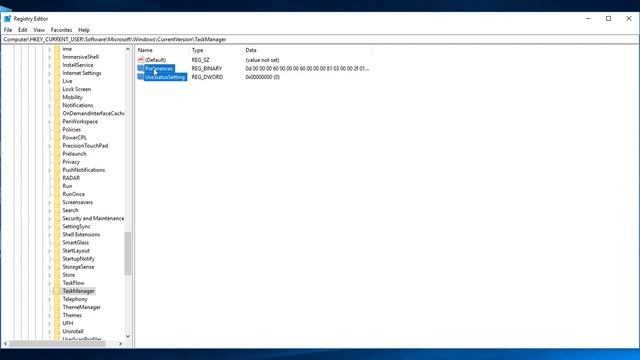The width and height of the screenshot is (640, 360).
Task: Open the Edit menu
Action: pos(22,30)
